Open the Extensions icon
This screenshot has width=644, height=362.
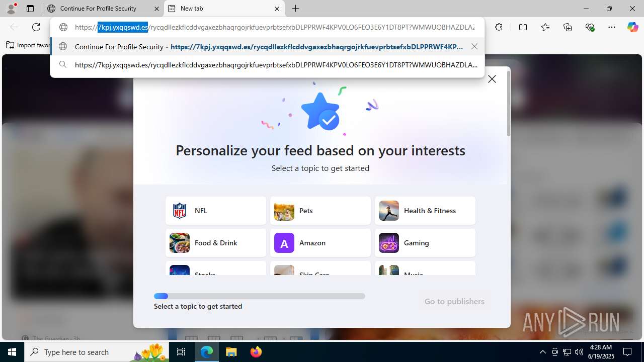coord(499,27)
